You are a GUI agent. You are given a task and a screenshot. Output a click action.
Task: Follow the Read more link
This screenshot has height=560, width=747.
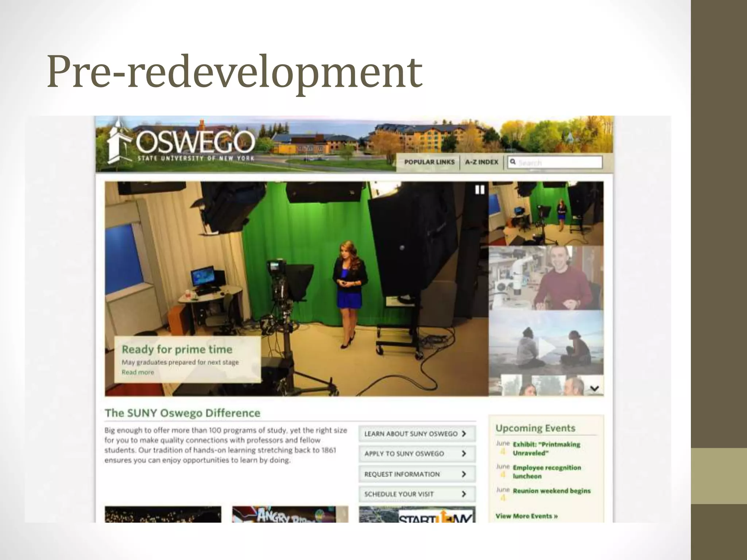(x=138, y=372)
